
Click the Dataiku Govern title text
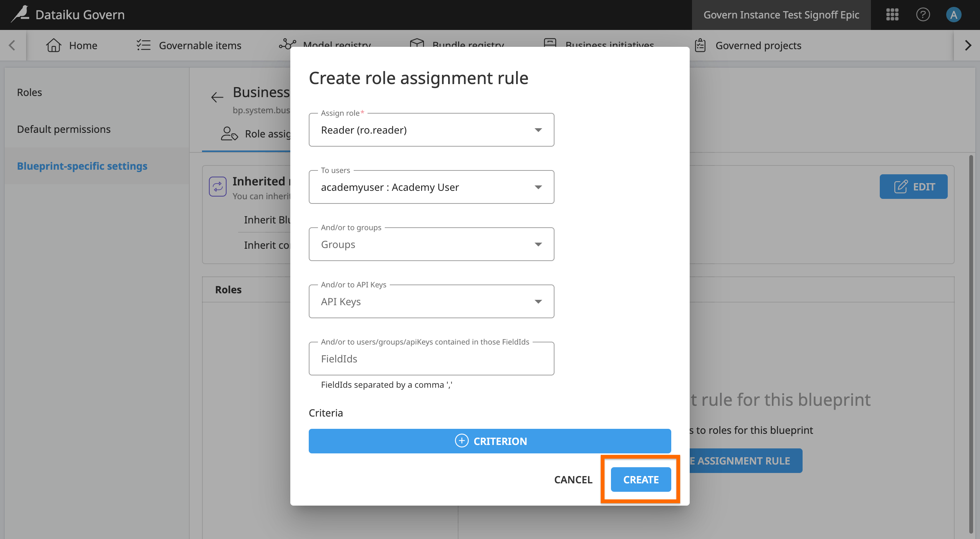(80, 15)
